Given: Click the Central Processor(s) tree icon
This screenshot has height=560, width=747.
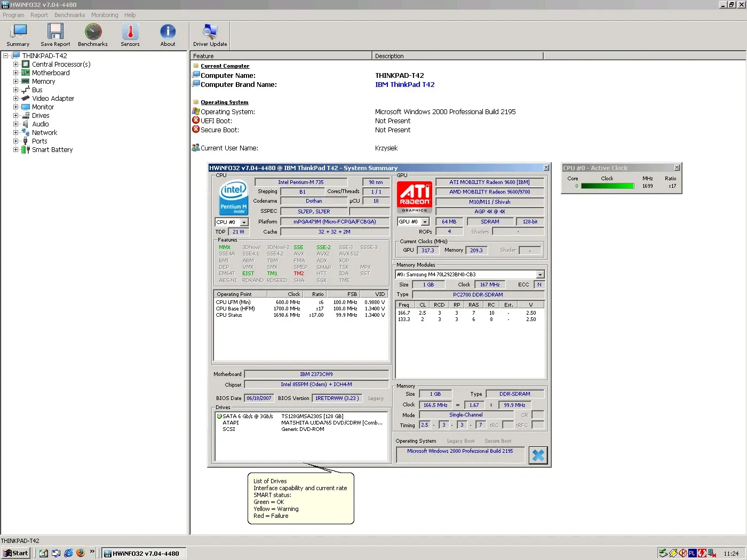Looking at the screenshot, I should (26, 64).
